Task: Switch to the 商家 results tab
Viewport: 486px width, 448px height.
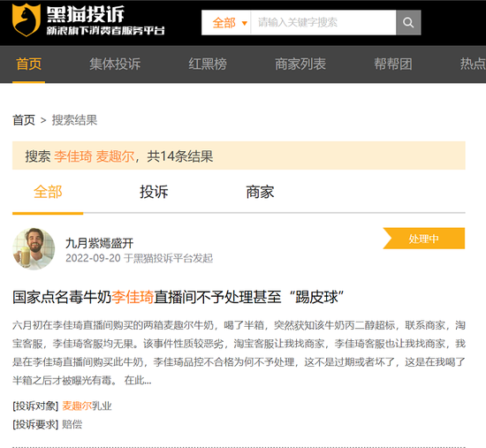Action: pos(260,192)
